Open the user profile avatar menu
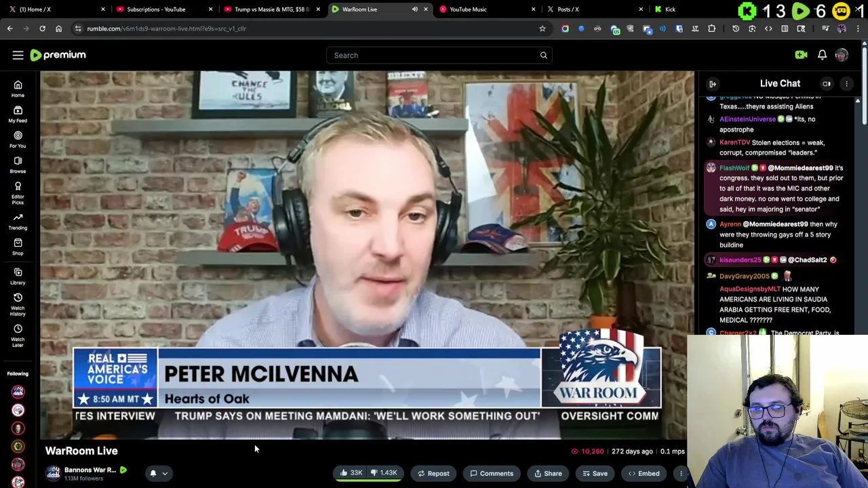 [842, 55]
